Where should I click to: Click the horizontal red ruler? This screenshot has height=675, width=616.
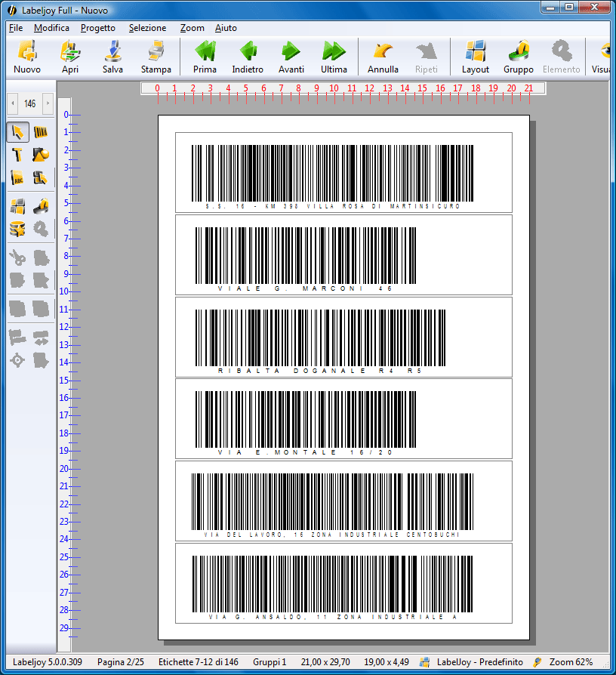click(x=343, y=88)
